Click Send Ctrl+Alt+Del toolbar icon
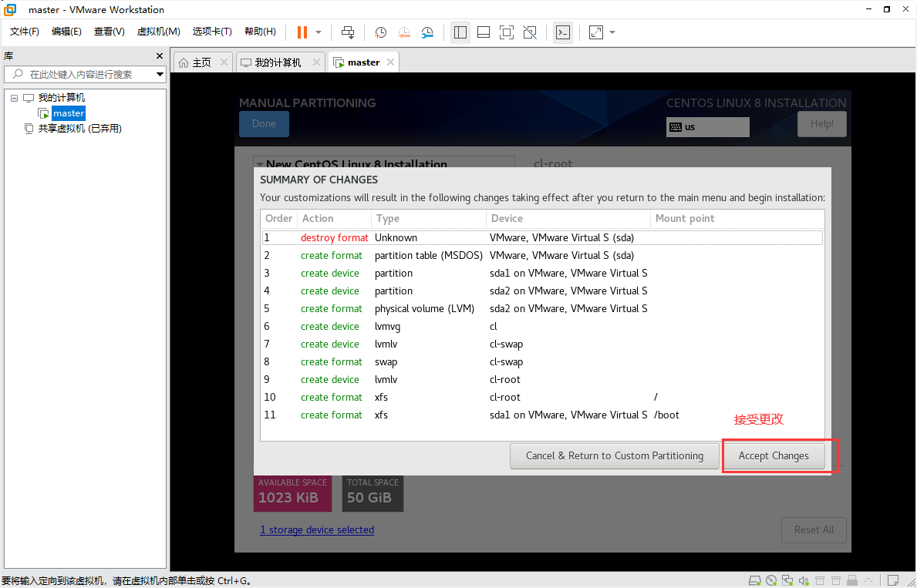917x588 pixels. (348, 32)
